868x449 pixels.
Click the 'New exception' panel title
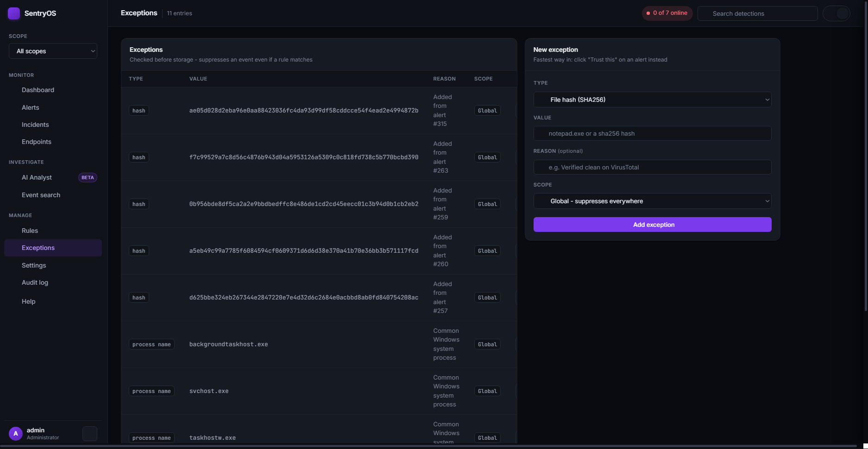click(x=555, y=50)
